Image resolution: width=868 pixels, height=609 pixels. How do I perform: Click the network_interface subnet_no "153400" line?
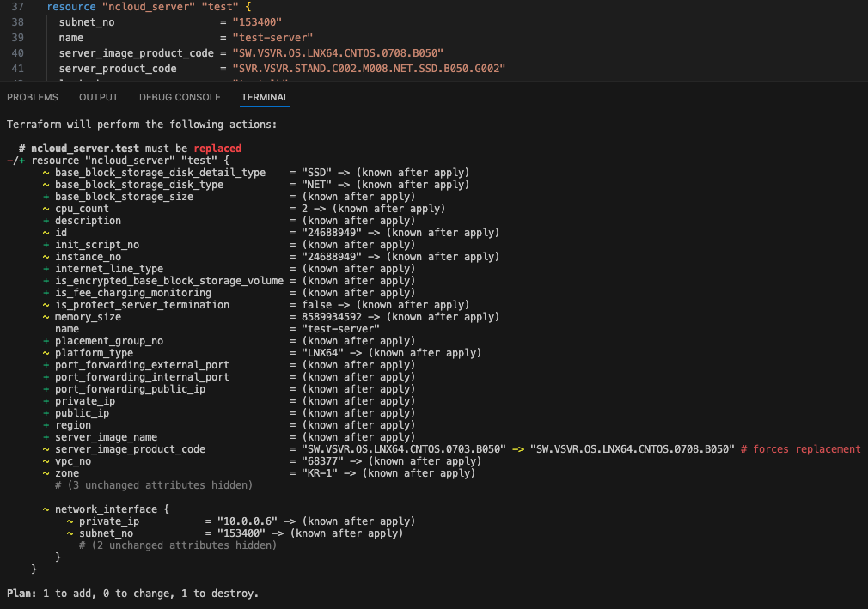pyautogui.click(x=235, y=533)
